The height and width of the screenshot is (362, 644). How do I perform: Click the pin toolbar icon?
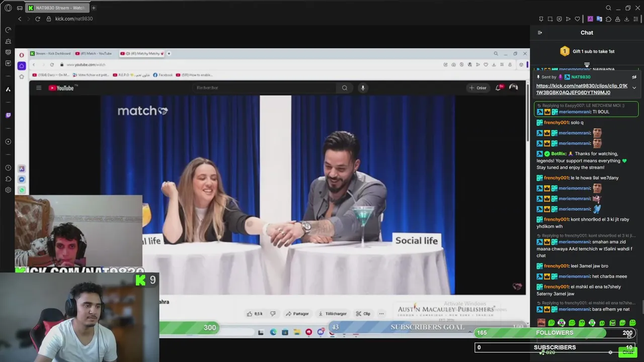point(541,19)
